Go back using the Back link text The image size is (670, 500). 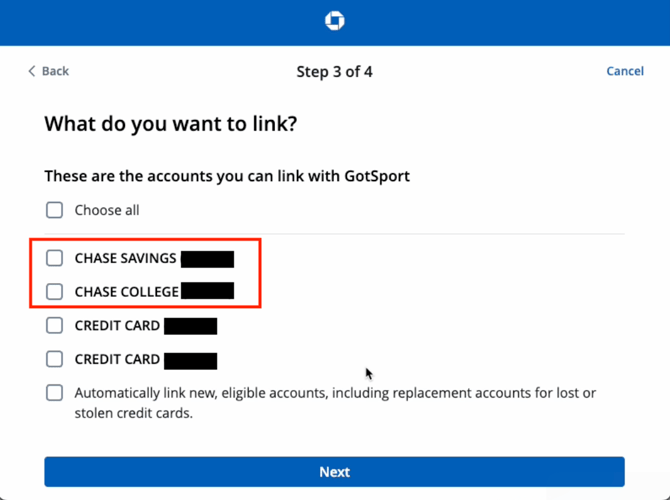coord(55,71)
